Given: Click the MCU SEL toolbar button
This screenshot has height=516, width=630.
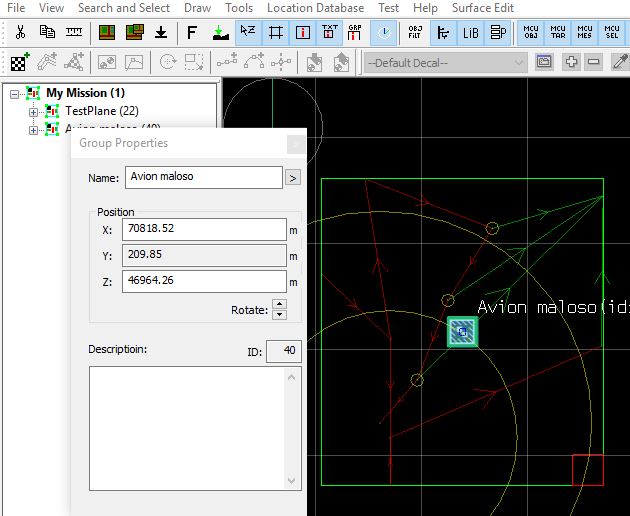Looking at the screenshot, I should click(x=612, y=32).
